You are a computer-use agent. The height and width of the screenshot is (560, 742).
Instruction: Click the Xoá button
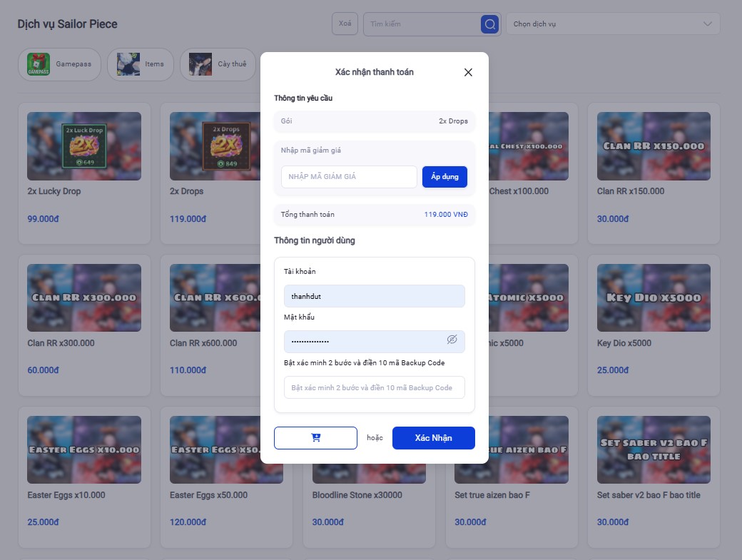pyautogui.click(x=345, y=24)
